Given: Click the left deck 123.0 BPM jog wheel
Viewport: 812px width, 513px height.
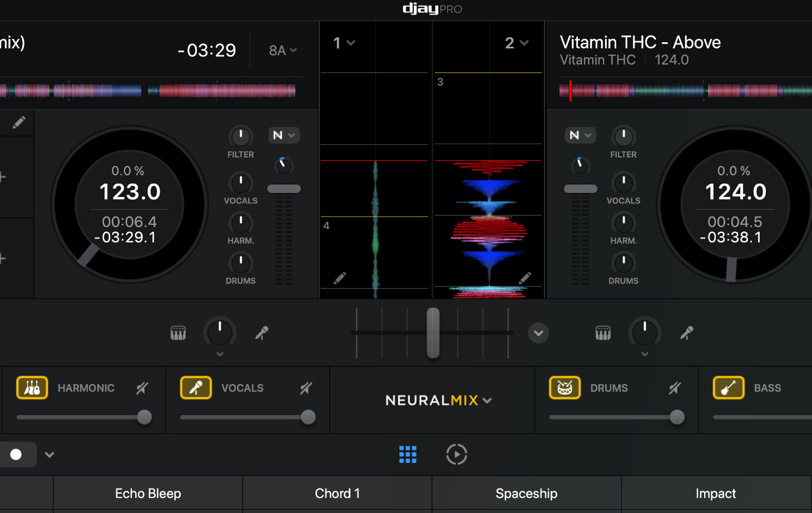Looking at the screenshot, I should (x=130, y=205).
